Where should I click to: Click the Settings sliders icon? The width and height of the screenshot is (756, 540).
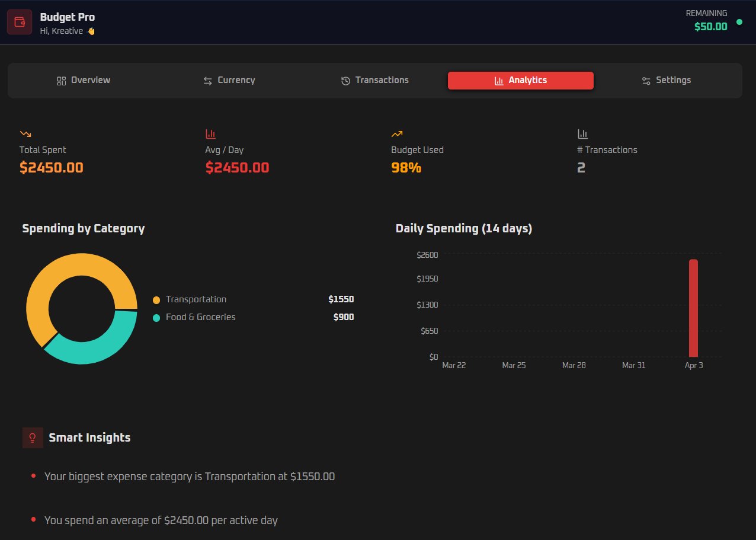tap(646, 81)
